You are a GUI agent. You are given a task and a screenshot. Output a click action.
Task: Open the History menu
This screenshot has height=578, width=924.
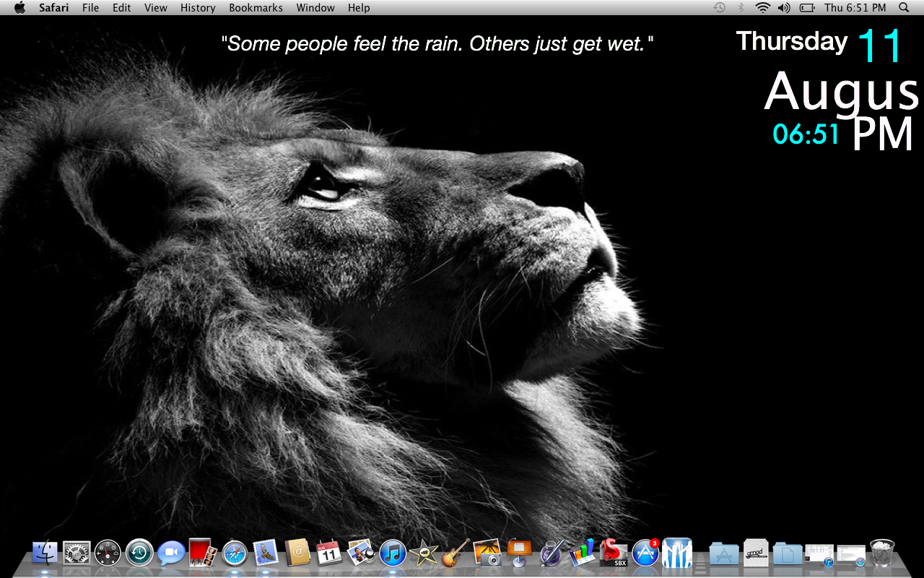tap(197, 8)
